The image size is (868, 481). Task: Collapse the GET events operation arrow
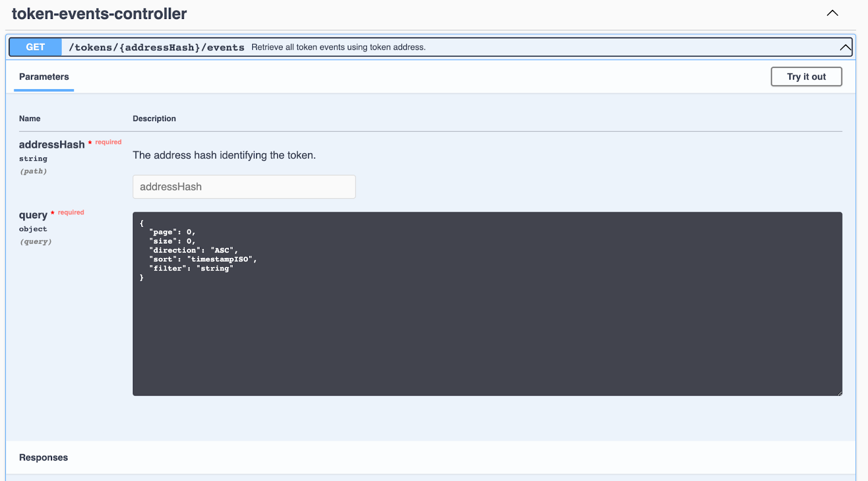point(845,47)
